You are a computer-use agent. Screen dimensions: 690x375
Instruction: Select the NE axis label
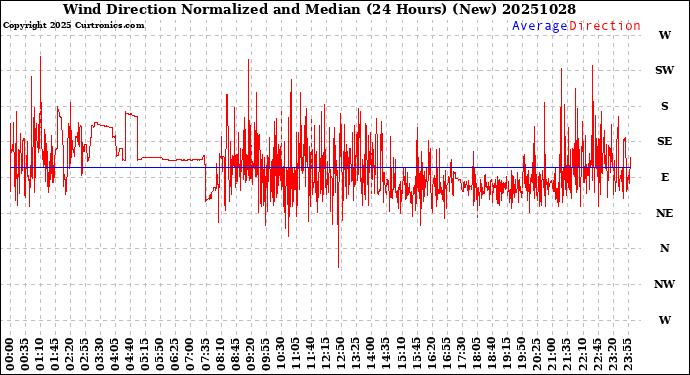664,213
